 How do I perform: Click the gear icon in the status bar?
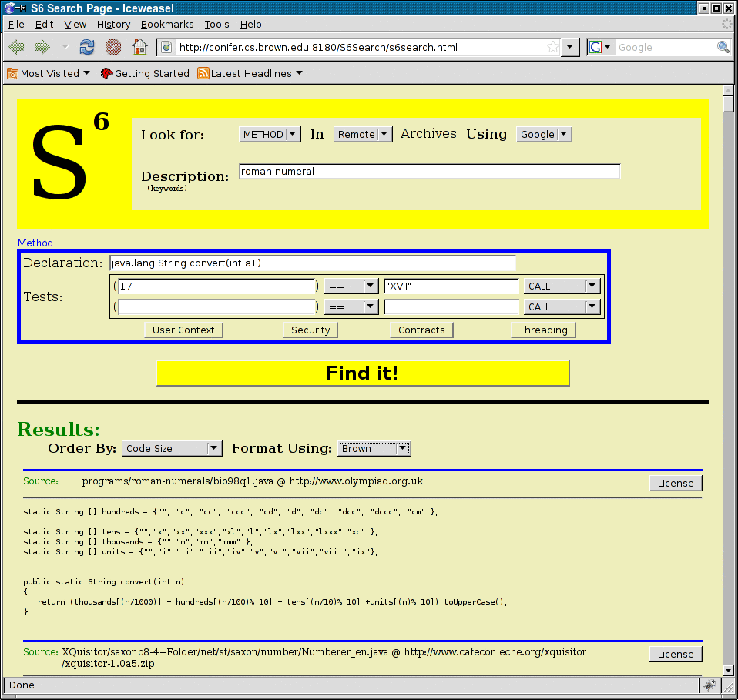coord(709,685)
